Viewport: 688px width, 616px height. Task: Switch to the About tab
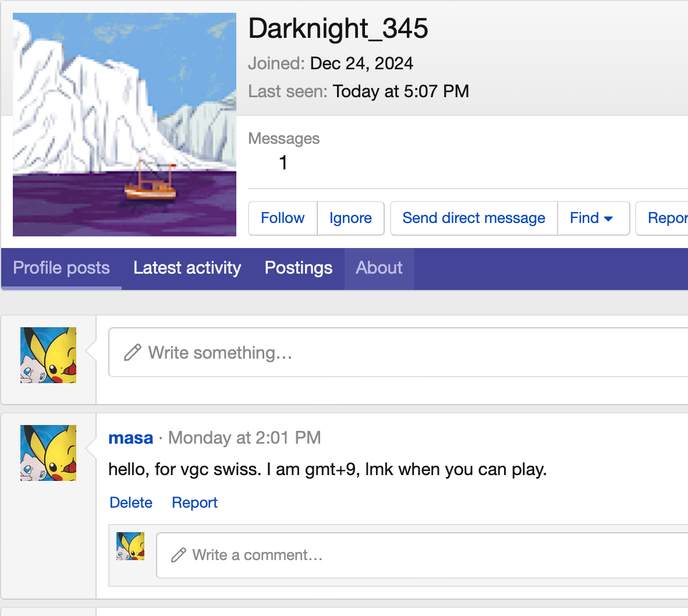click(379, 268)
